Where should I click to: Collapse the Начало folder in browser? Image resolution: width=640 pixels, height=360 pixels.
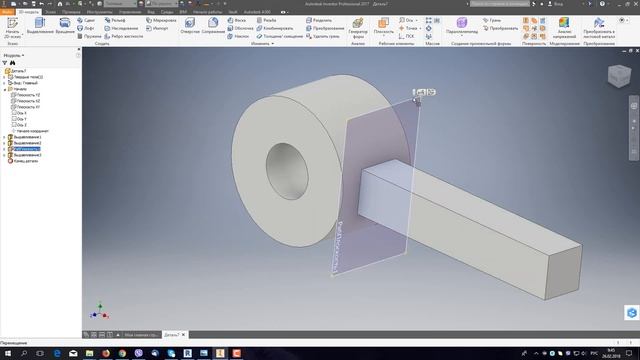4,89
